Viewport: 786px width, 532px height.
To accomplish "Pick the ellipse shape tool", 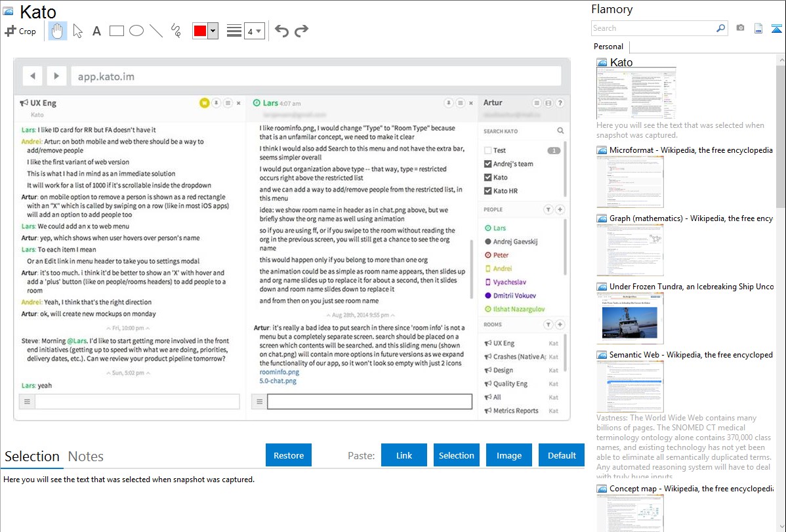I will 136,31.
